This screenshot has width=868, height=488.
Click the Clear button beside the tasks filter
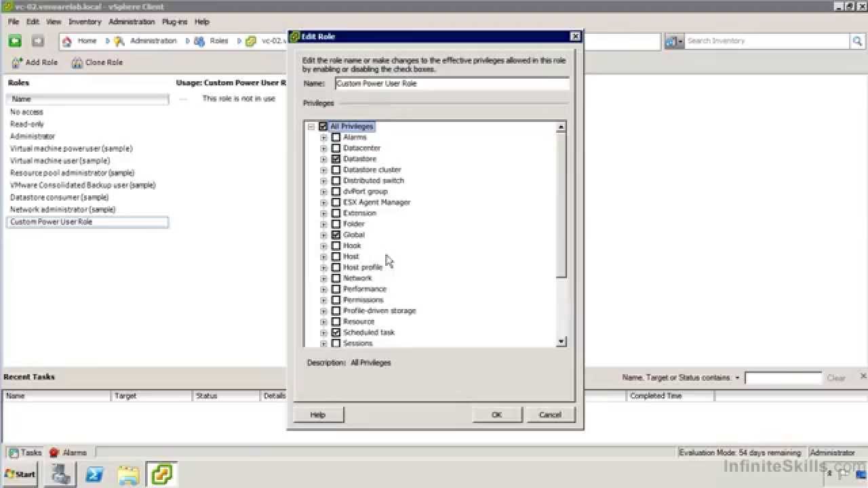click(836, 378)
